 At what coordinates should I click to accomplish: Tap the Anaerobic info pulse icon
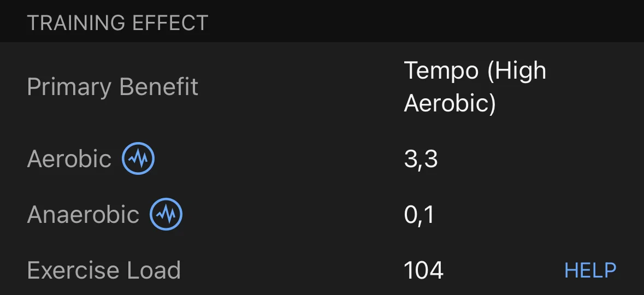(166, 214)
